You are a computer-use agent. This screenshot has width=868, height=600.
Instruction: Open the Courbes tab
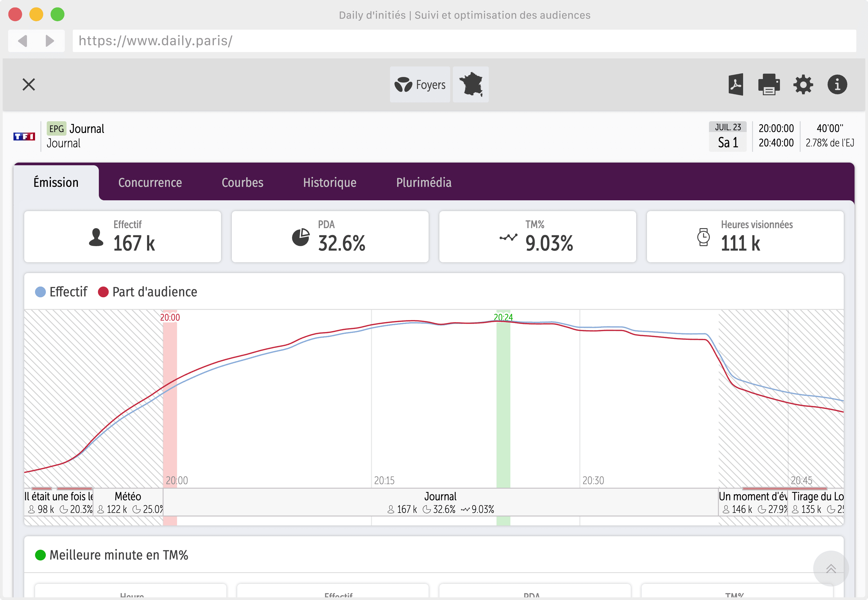click(243, 183)
